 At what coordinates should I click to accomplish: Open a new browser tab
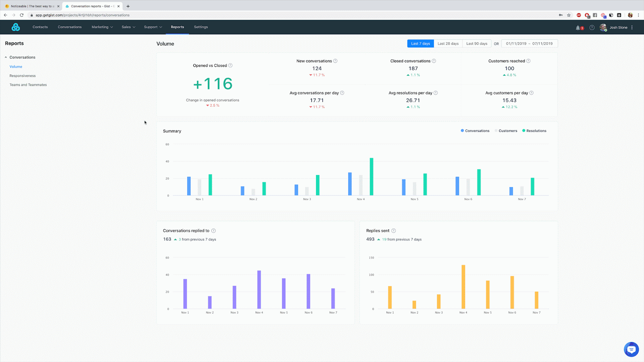click(x=128, y=6)
